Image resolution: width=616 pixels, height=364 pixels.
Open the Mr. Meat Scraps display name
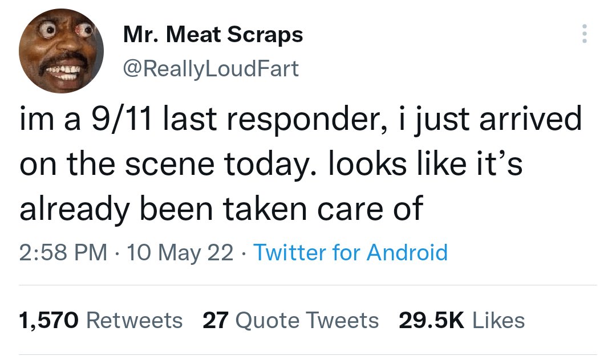[x=213, y=35]
